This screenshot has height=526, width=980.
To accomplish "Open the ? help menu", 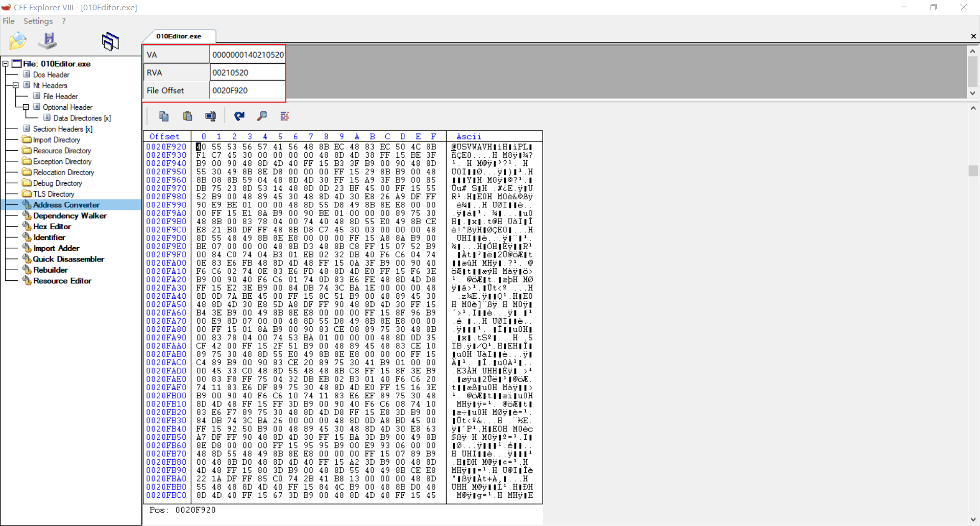I will pos(64,21).
